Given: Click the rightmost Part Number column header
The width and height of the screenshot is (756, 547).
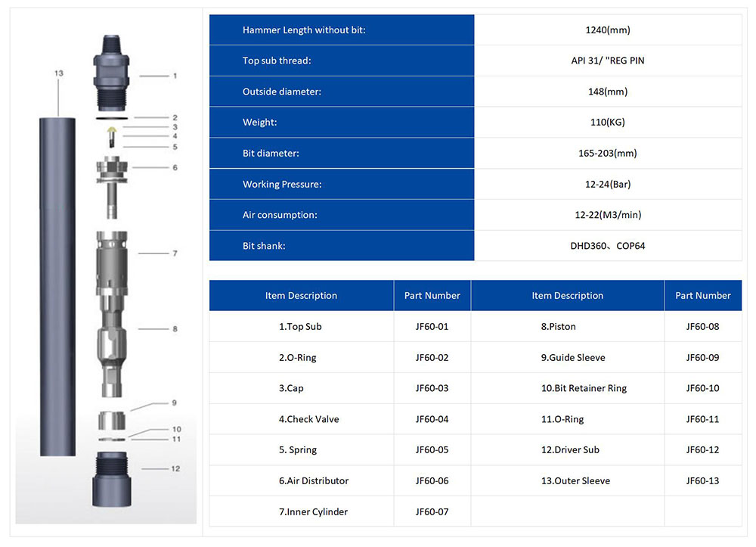Looking at the screenshot, I should (702, 296).
